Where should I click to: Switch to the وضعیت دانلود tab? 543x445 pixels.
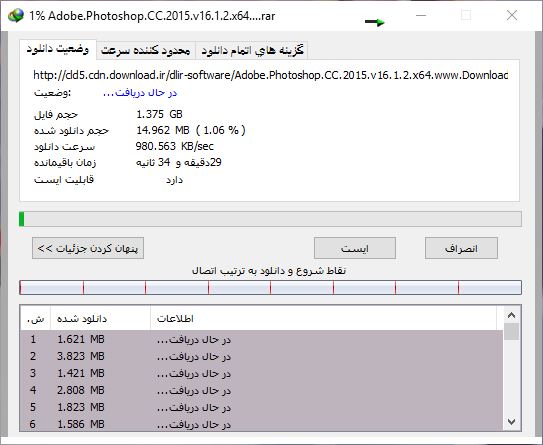point(58,50)
